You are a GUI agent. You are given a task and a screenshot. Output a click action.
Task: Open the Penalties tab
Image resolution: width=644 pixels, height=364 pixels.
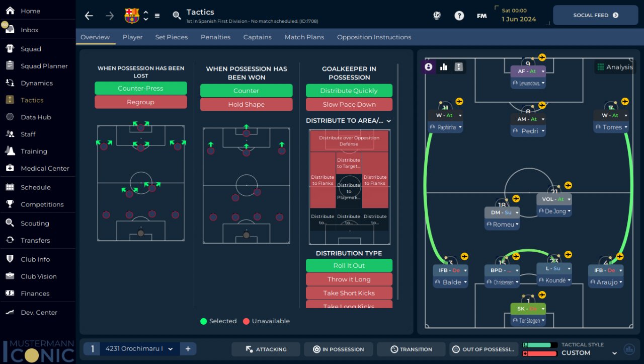(x=215, y=37)
